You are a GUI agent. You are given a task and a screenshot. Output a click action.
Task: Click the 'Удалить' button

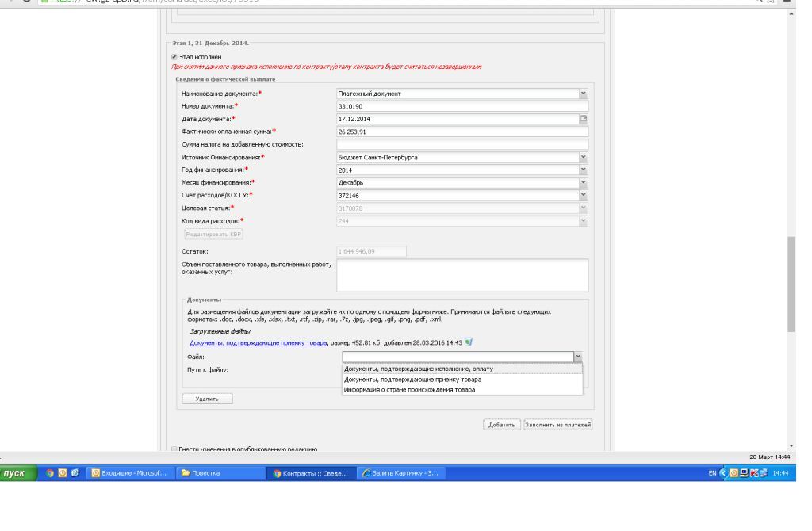(x=207, y=399)
